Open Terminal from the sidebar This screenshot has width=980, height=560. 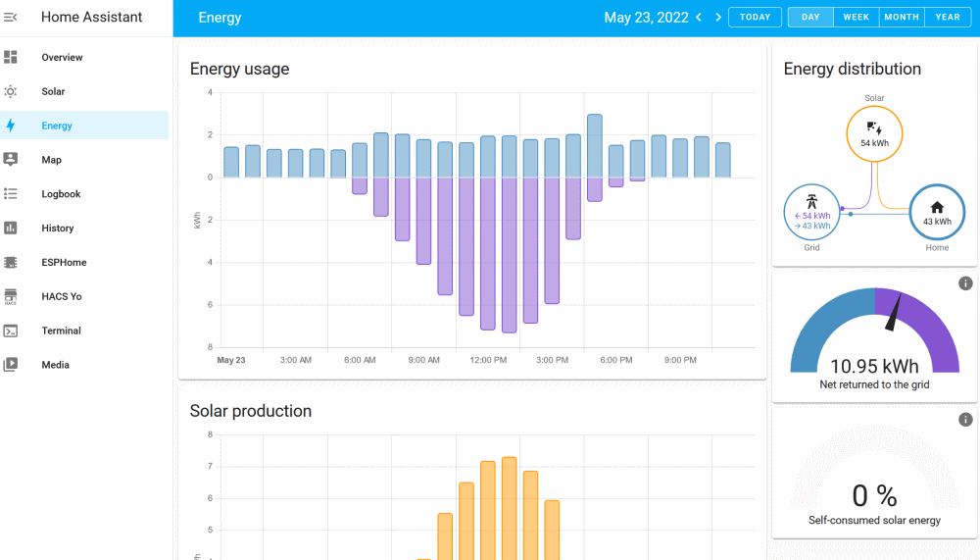coord(84,331)
